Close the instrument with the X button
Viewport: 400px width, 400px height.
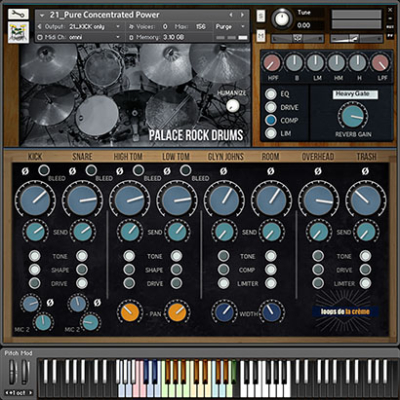(390, 10)
